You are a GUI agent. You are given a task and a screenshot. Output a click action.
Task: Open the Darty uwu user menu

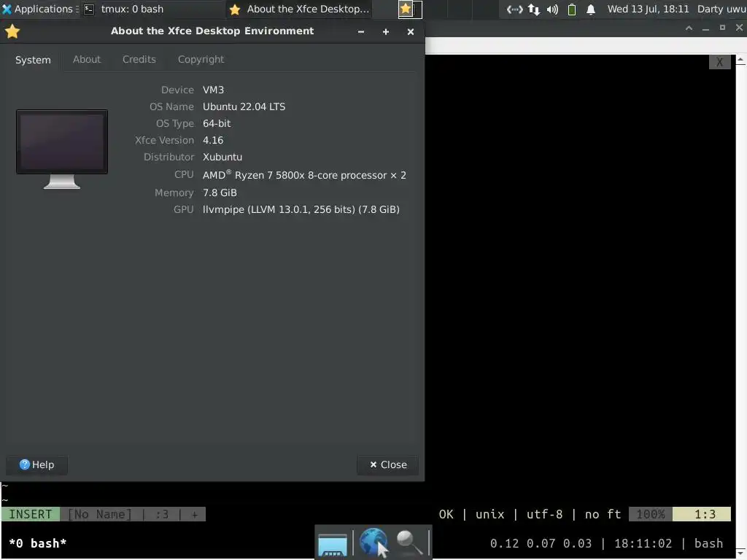point(721,9)
